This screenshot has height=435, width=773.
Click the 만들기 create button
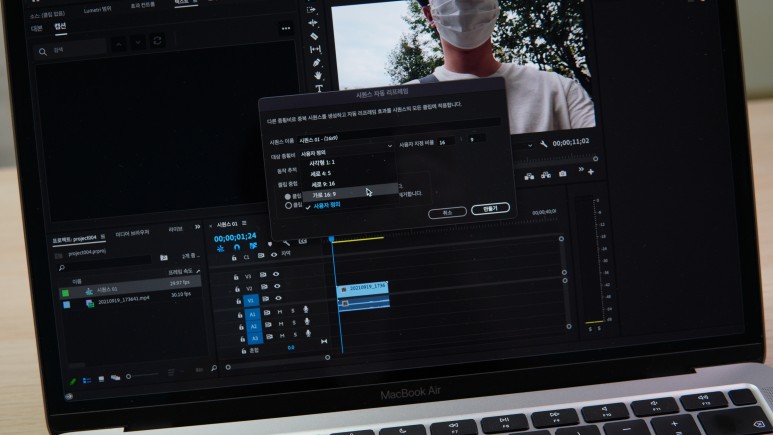coord(490,209)
